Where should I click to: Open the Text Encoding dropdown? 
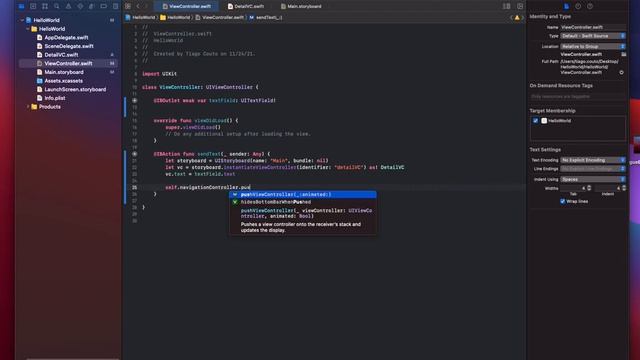tap(593, 160)
